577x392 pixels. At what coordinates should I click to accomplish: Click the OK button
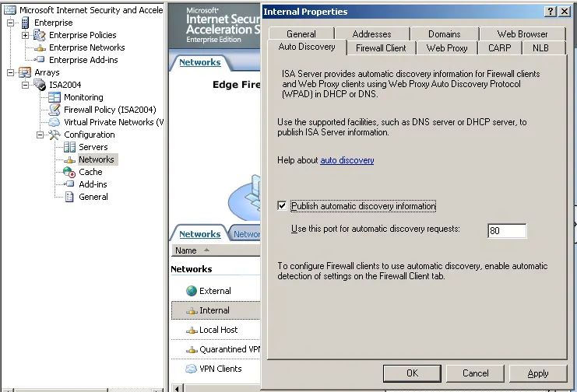pyautogui.click(x=412, y=373)
